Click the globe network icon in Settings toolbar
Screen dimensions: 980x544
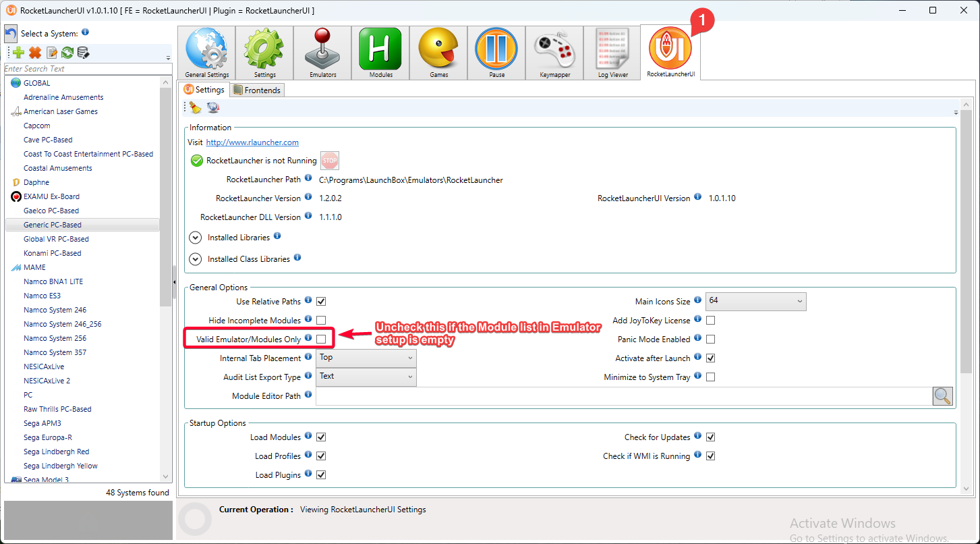tap(213, 107)
